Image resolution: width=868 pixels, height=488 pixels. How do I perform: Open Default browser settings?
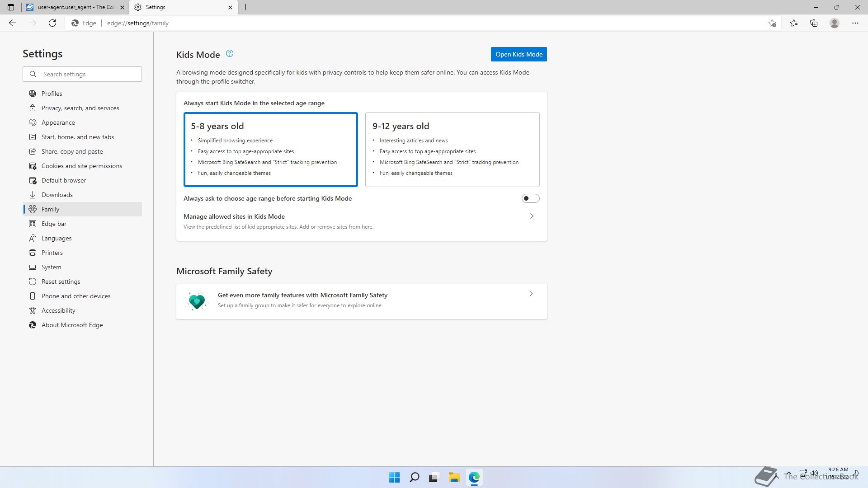point(82,180)
